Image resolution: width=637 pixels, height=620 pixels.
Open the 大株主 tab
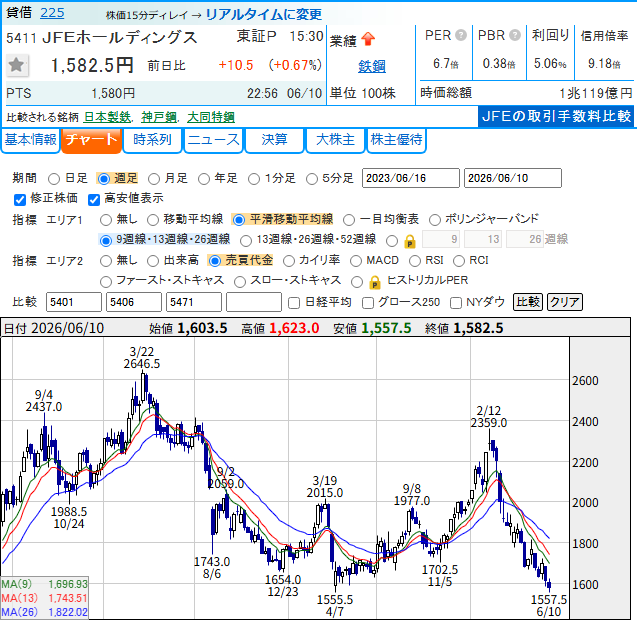[336, 140]
